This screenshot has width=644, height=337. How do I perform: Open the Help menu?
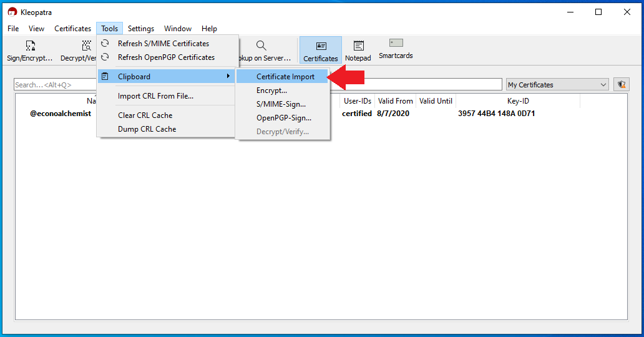click(209, 28)
